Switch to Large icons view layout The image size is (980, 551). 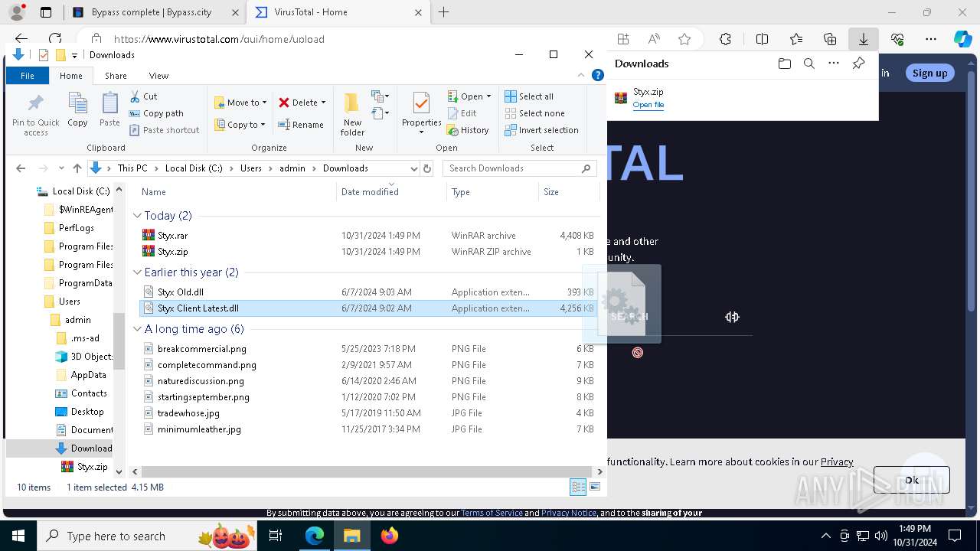595,487
